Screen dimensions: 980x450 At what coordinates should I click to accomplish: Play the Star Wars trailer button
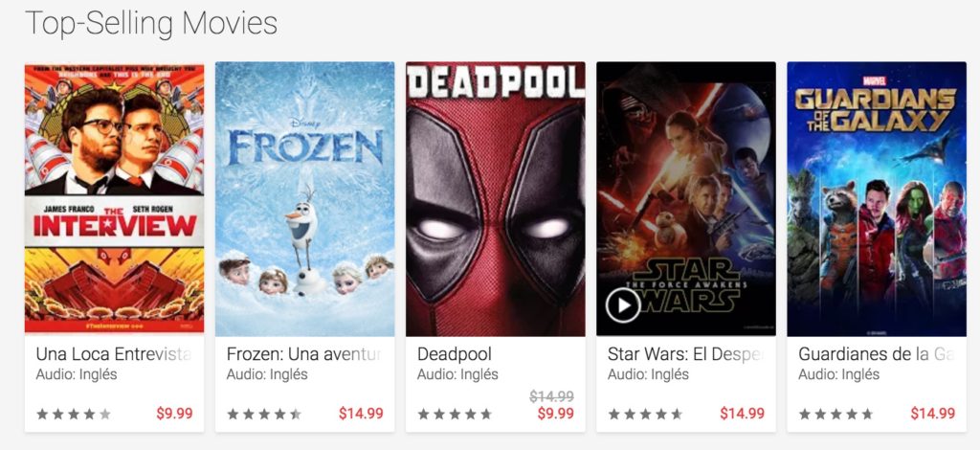tap(622, 306)
